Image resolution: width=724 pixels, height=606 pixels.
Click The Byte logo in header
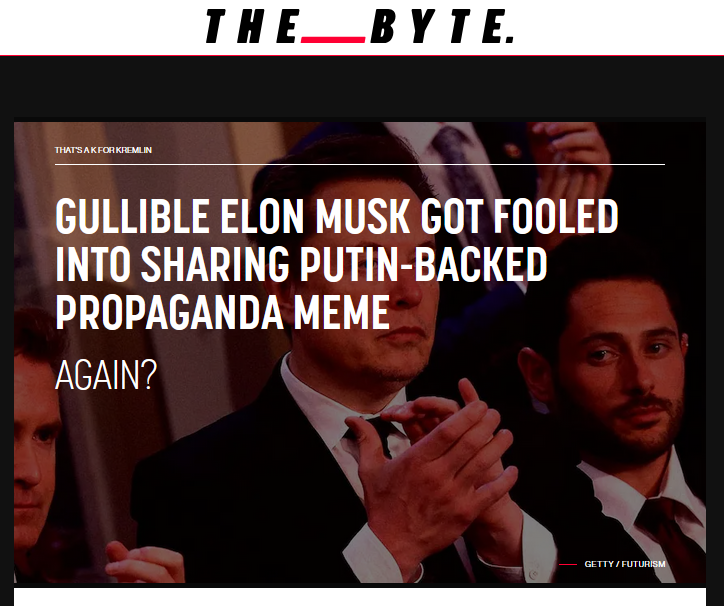click(x=360, y=26)
